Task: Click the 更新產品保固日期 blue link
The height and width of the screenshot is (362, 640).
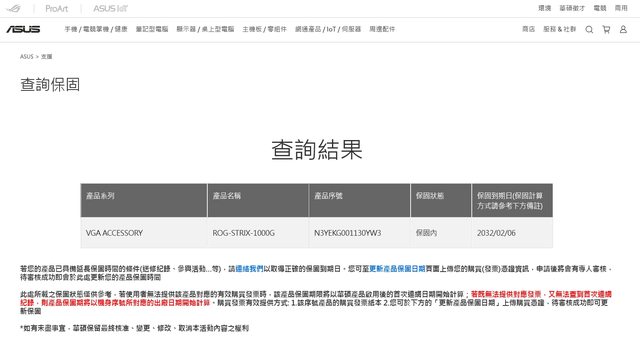Action: (x=397, y=269)
